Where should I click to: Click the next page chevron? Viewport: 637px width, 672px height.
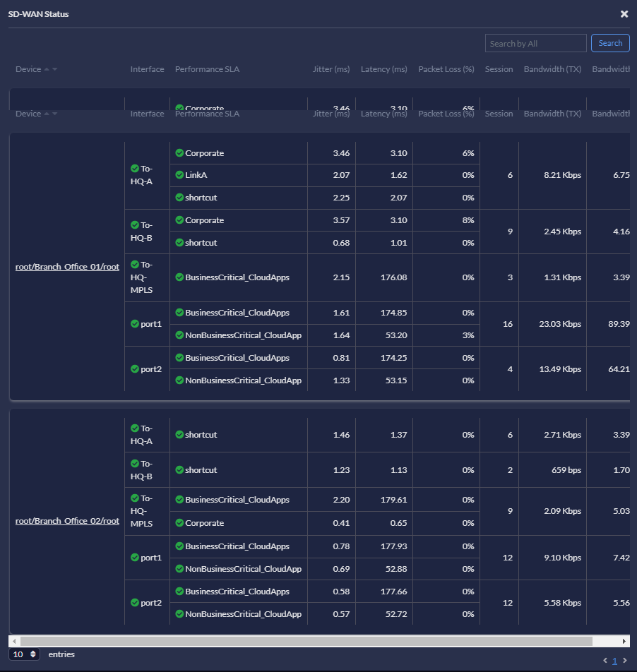[625, 661]
